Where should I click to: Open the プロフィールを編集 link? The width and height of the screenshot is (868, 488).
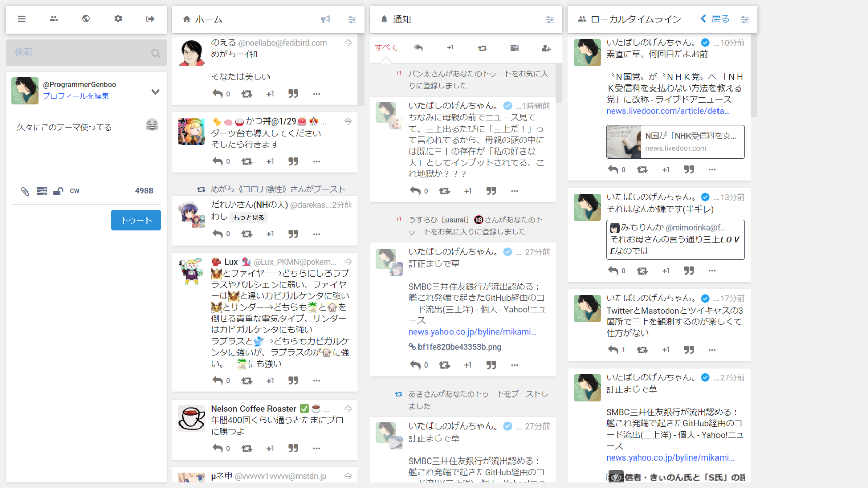pyautogui.click(x=76, y=96)
